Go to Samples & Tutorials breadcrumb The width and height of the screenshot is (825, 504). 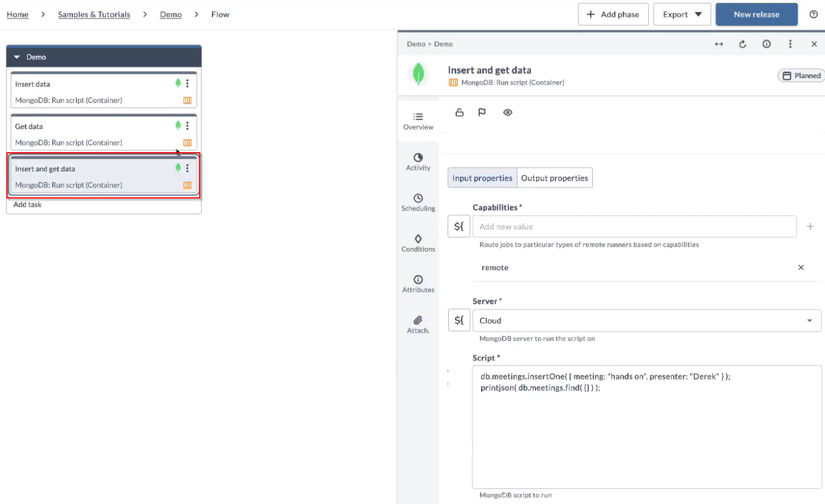(94, 14)
